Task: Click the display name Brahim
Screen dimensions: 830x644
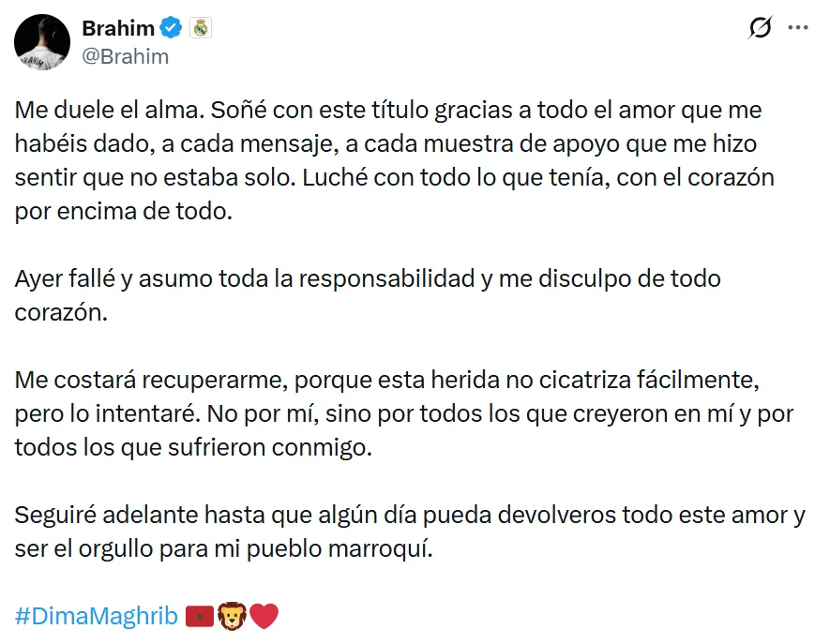Action: (117, 28)
